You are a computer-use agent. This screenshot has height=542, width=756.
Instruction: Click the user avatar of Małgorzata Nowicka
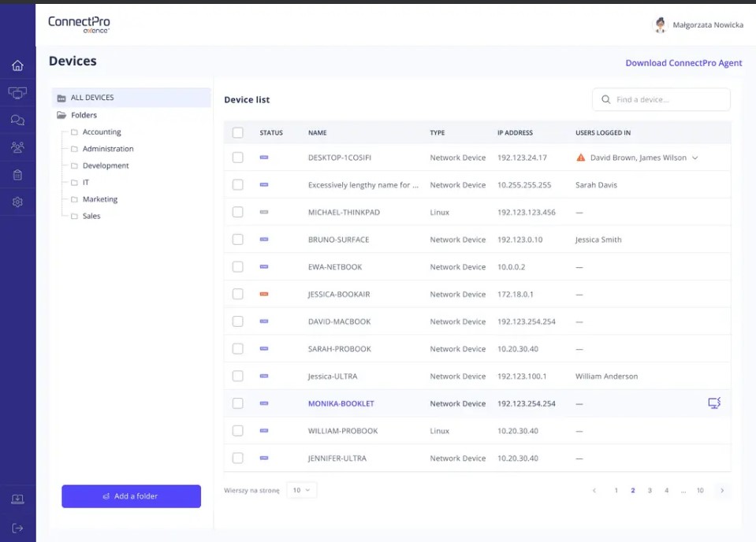click(661, 24)
